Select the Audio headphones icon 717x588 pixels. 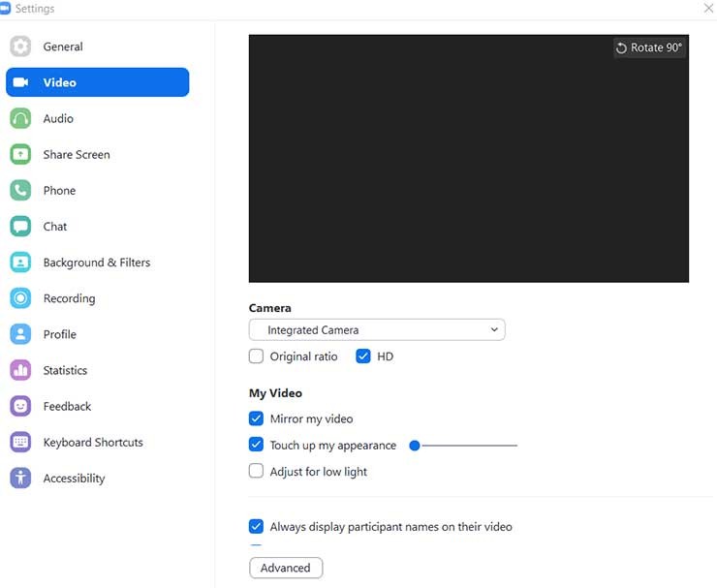click(20, 118)
